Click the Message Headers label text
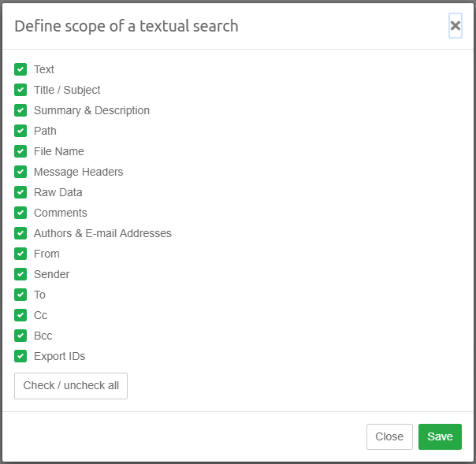The image size is (476, 464). 78,172
